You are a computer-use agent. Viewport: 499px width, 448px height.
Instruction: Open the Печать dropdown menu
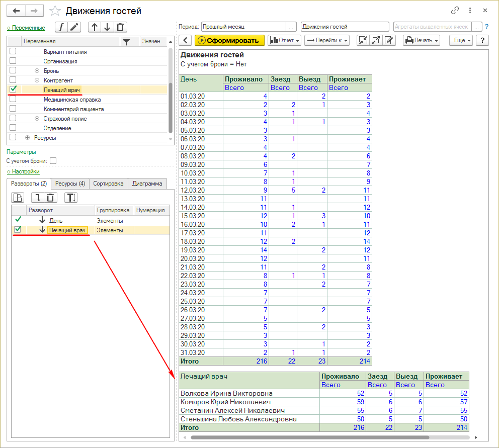(422, 40)
